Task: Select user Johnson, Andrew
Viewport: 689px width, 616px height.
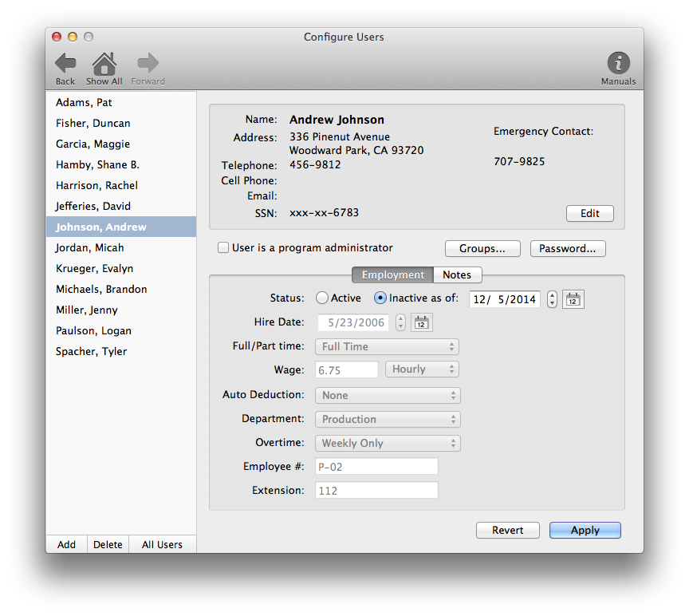Action: tap(121, 227)
